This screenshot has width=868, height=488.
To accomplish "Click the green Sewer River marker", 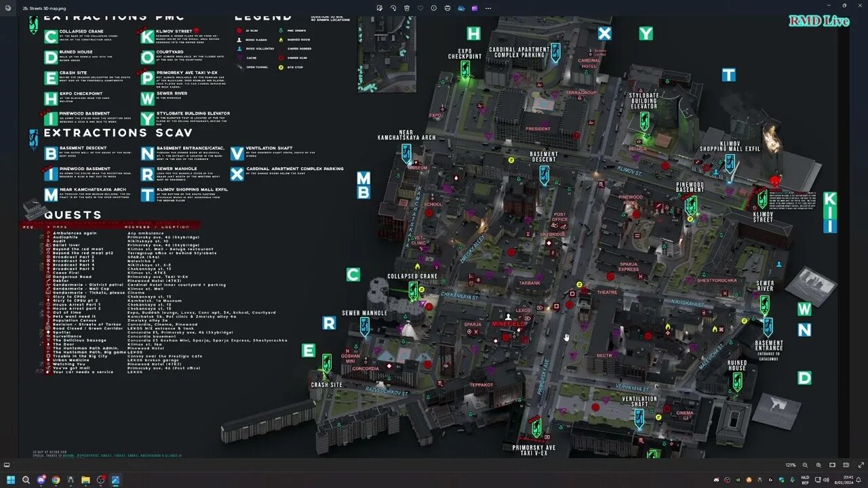I will 765,305.
